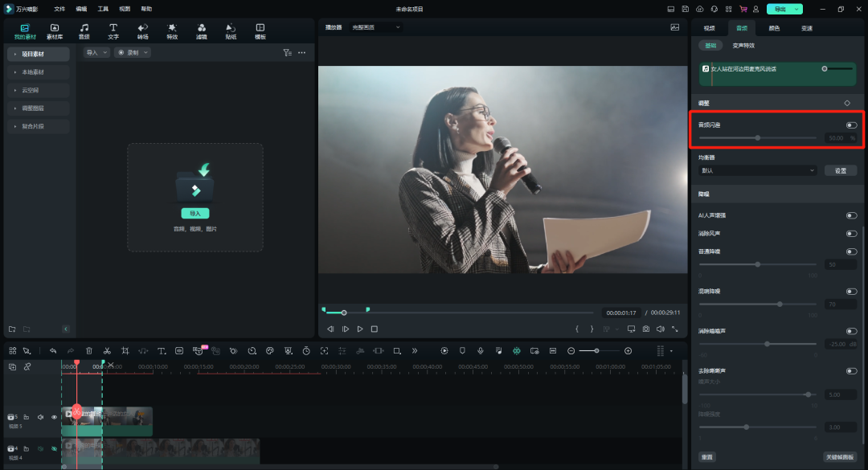This screenshot has width=868, height=470.
Task: Enable the 消除嗡嗡声 hum removal toggle
Action: (x=851, y=331)
